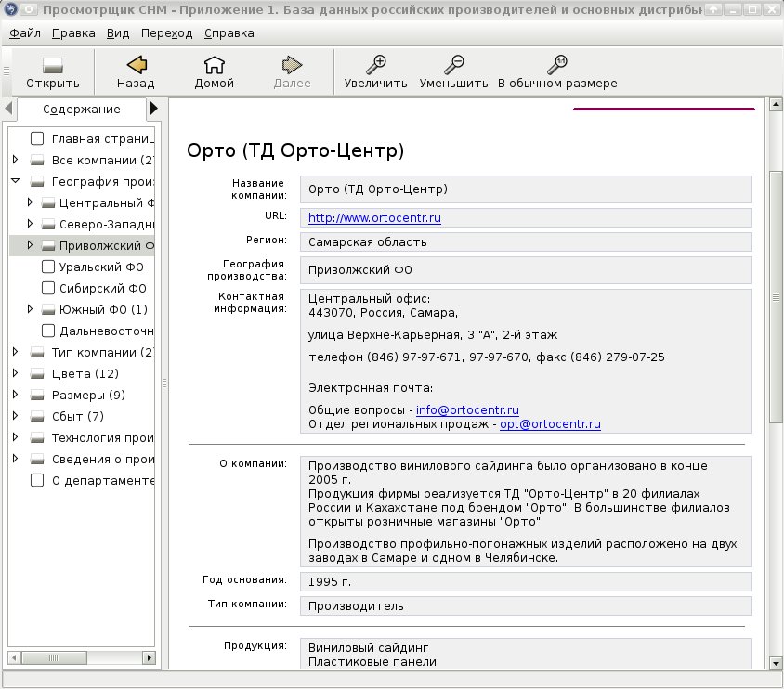784x689 pixels.
Task: Click the book icon beside Центральный ФО
Action: [x=48, y=202]
